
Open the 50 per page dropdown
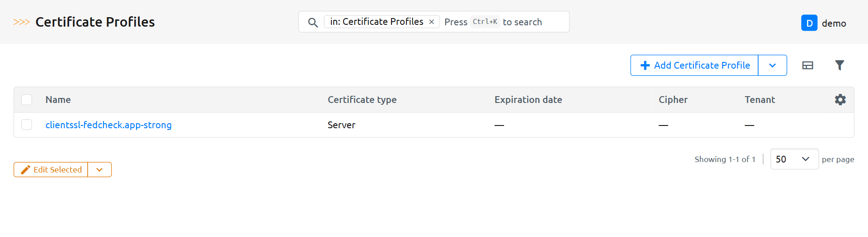tap(794, 159)
